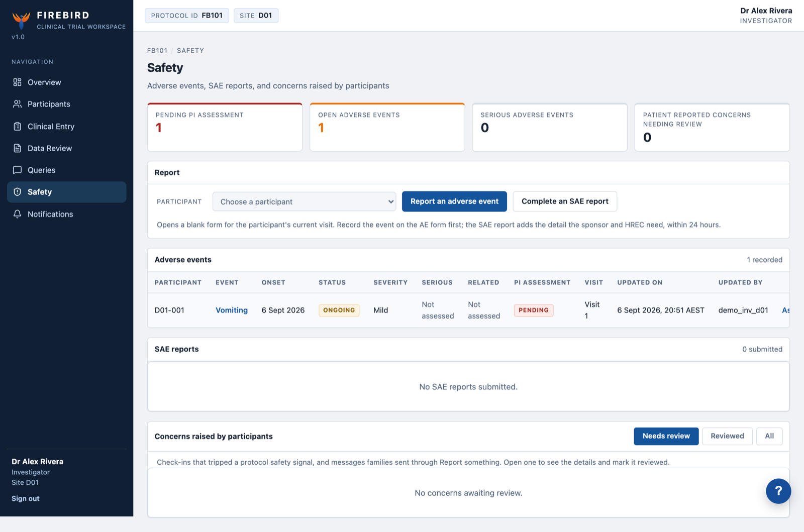Click the '1 recorded' count text

764,260
